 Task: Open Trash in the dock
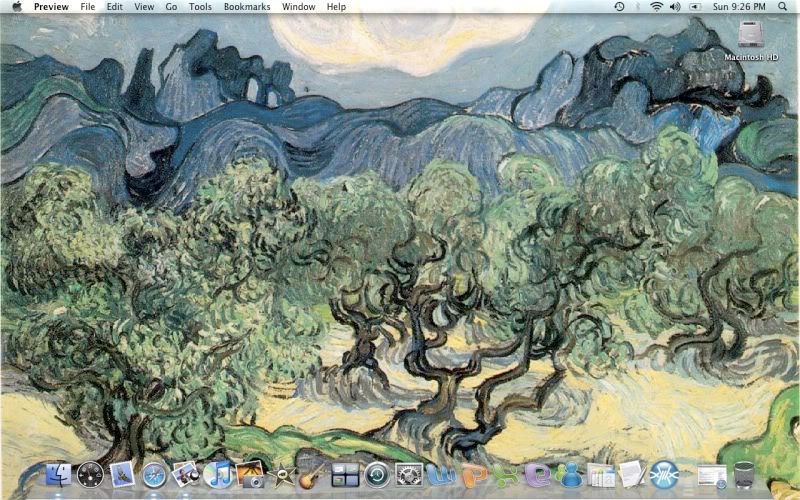coord(744,474)
